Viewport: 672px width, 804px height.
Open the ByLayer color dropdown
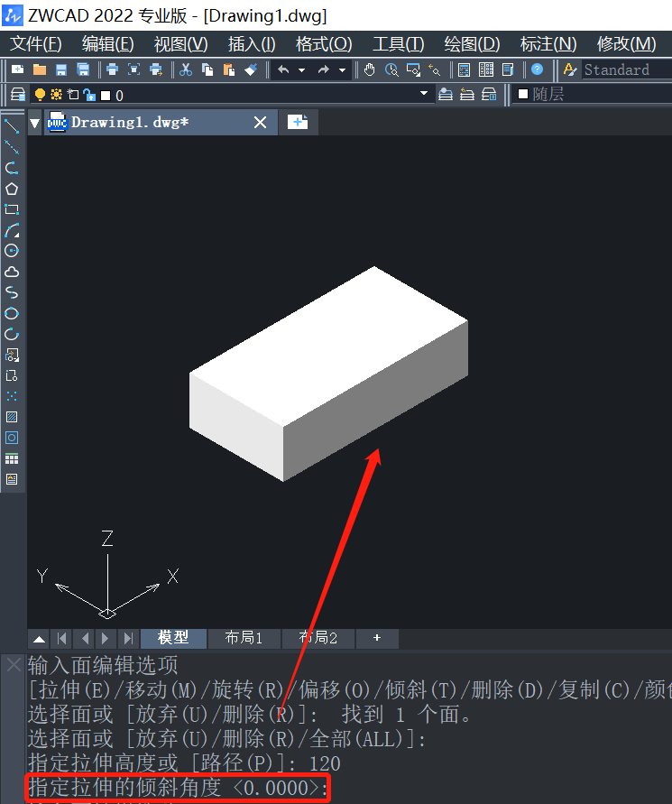(592, 95)
